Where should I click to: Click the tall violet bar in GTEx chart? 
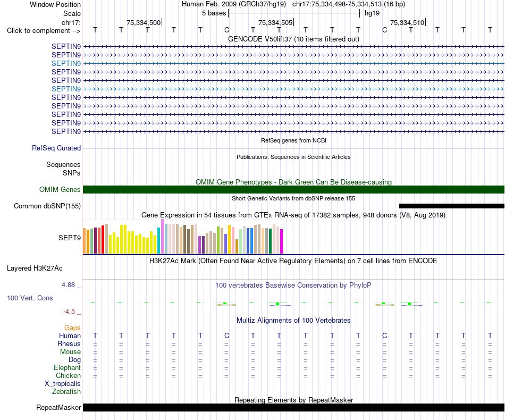click(162, 237)
